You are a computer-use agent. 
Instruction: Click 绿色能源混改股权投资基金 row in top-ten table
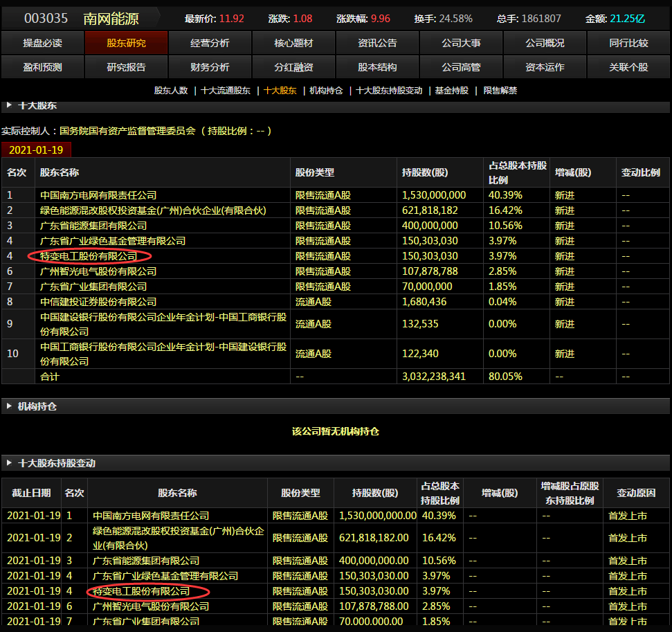tap(153, 210)
